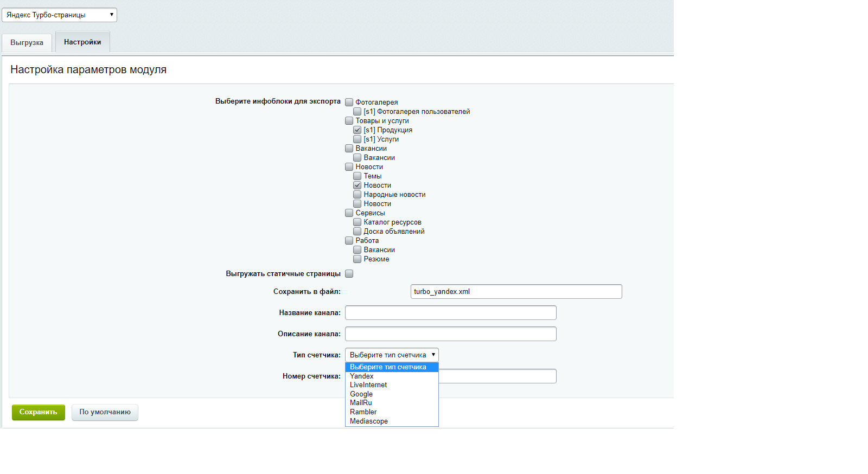Collapse the Тип счетчика dropdown arrow
The height and width of the screenshot is (474, 868).
point(433,355)
